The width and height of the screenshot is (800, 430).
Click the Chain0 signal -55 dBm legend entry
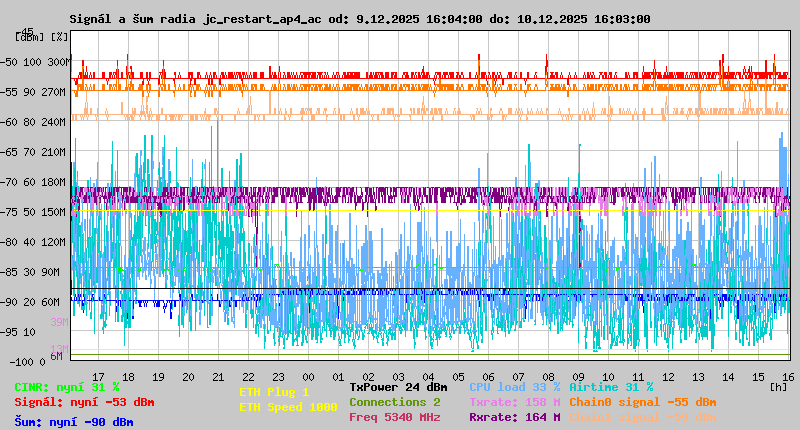tap(642, 402)
